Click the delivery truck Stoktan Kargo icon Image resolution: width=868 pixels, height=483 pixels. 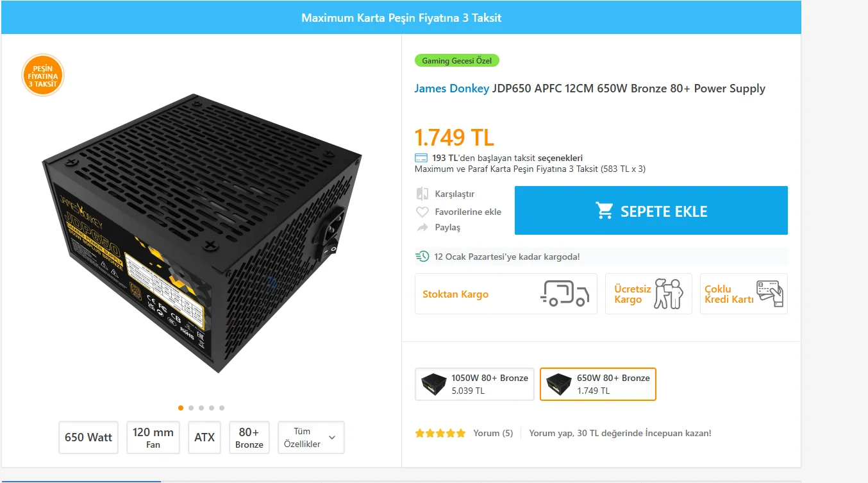pyautogui.click(x=564, y=294)
